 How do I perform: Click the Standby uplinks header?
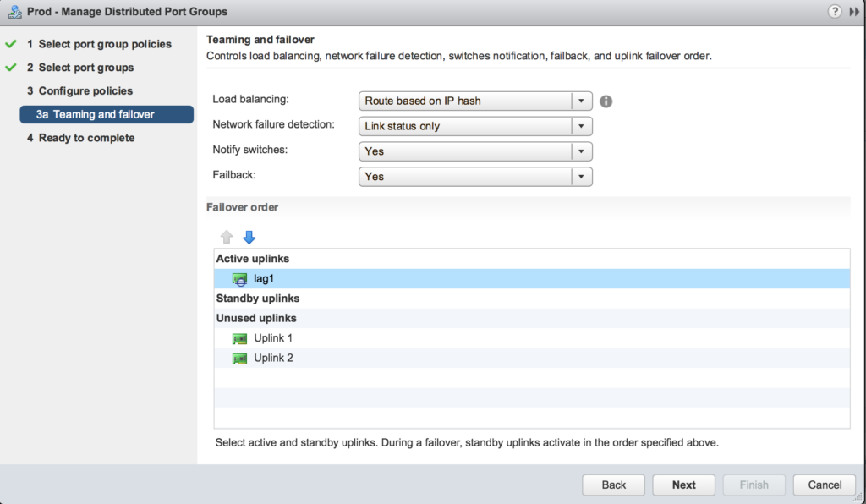(257, 299)
